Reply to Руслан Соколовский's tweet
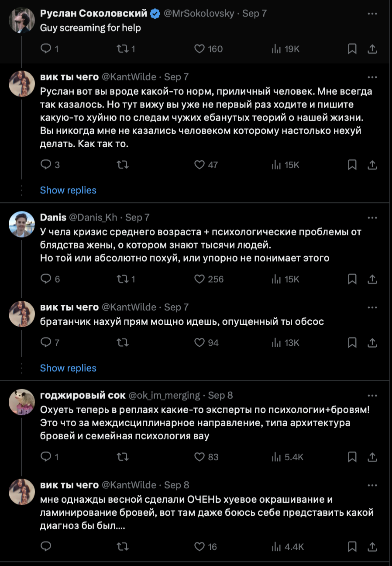Screen dimensions: 392x566 [46, 49]
